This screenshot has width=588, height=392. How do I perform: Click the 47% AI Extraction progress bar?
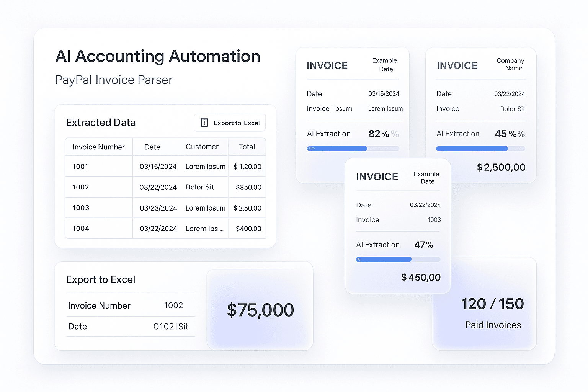tap(398, 260)
